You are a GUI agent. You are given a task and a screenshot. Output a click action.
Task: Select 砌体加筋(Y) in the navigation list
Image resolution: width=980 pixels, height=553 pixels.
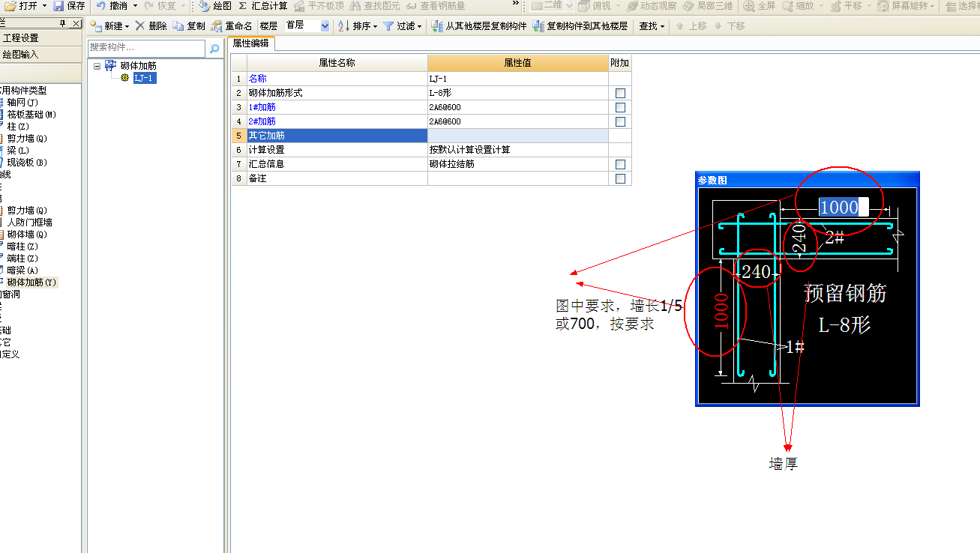31,282
